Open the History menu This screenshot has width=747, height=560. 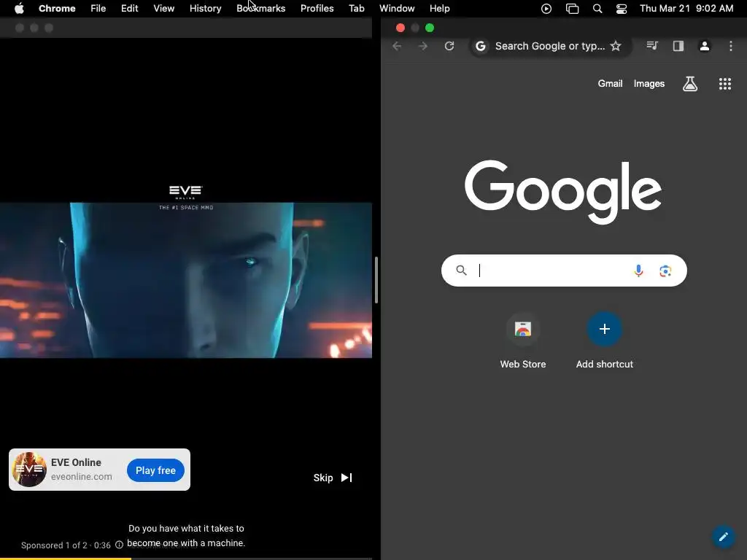pos(205,9)
